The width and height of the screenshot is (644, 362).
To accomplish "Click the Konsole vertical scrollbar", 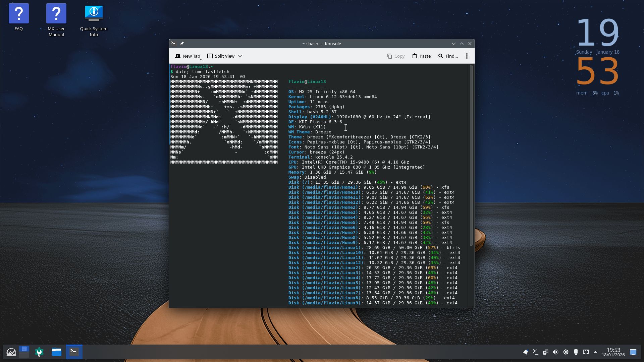I will tap(471, 154).
